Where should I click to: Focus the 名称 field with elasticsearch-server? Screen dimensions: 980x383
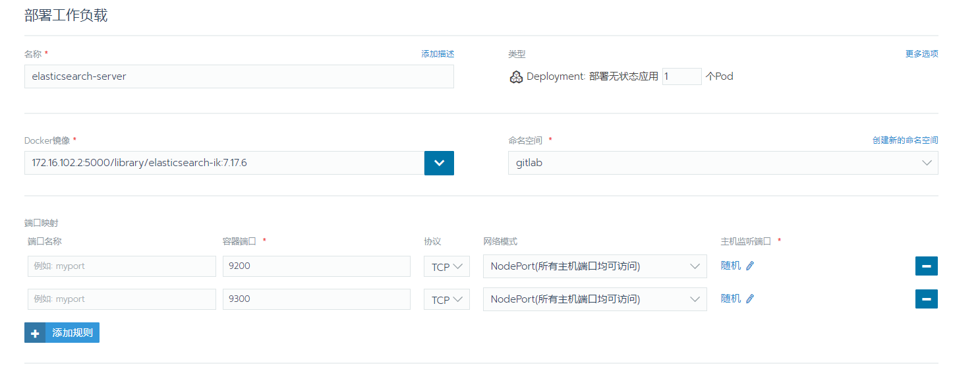click(x=239, y=76)
